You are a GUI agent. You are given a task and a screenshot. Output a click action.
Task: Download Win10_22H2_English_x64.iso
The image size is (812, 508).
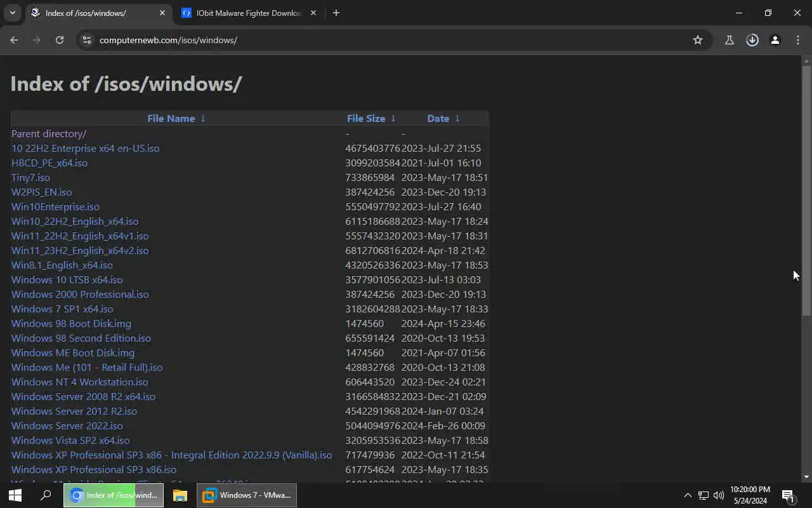75,221
